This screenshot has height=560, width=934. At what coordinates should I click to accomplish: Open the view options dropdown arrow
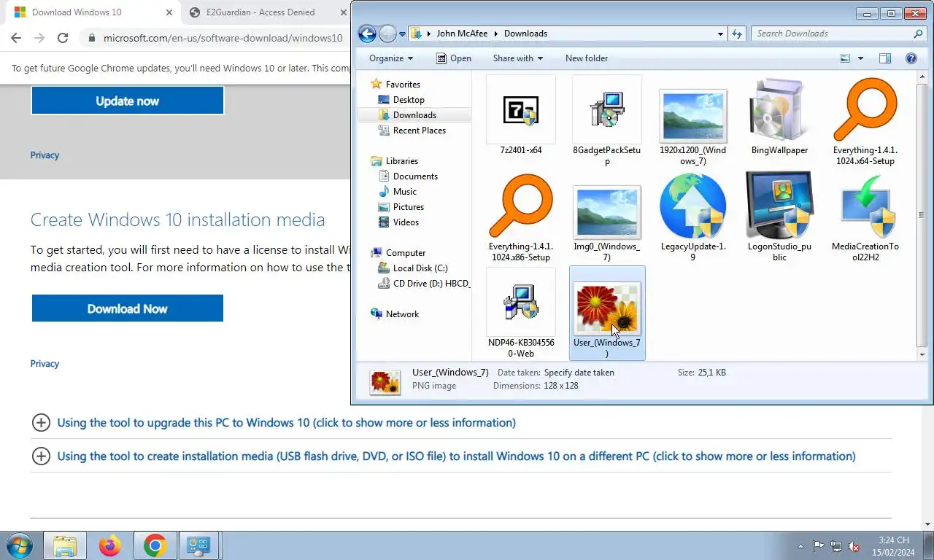pyautogui.click(x=860, y=58)
